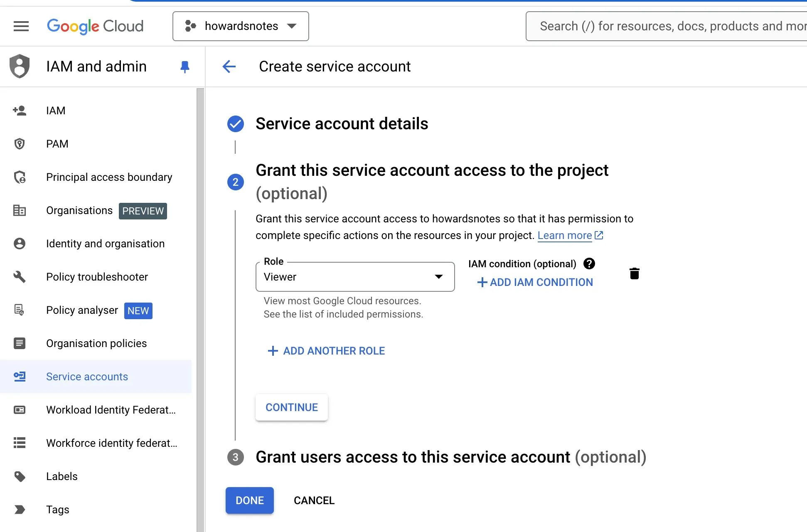Viewport: 807px width, 532px height.
Task: Pin the IAM and admin section
Action: (x=185, y=66)
